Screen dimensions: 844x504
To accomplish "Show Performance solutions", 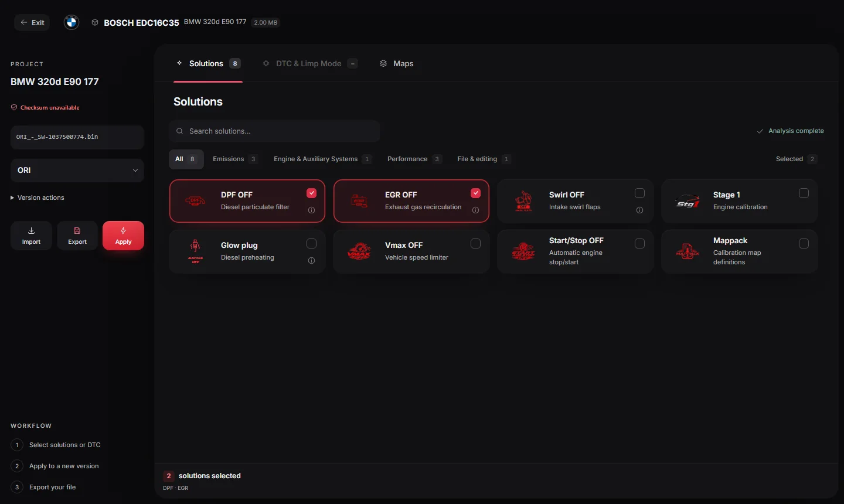I will tap(414, 159).
